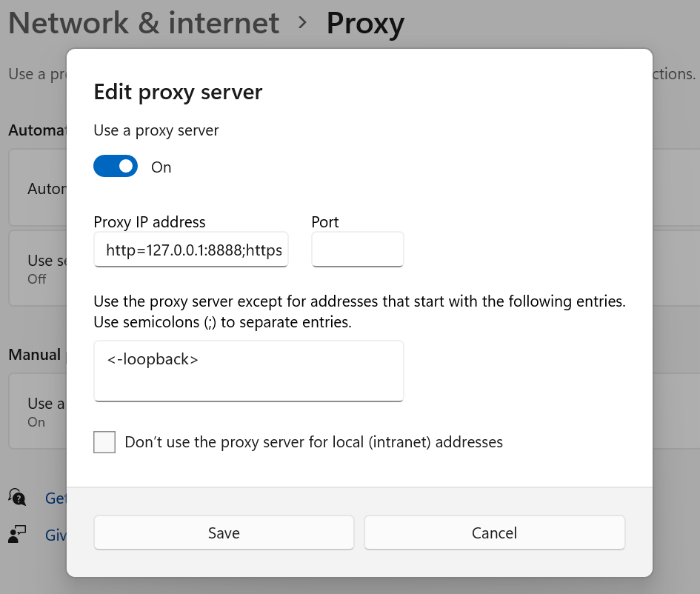The height and width of the screenshot is (594, 700).
Task: Click the exceptions box containing <-loopback>
Action: point(248,371)
